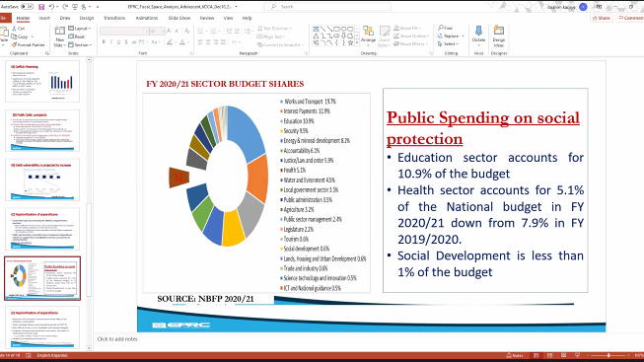Open Design Ideas pane
The height and width of the screenshot is (362, 644).
coord(499,36)
